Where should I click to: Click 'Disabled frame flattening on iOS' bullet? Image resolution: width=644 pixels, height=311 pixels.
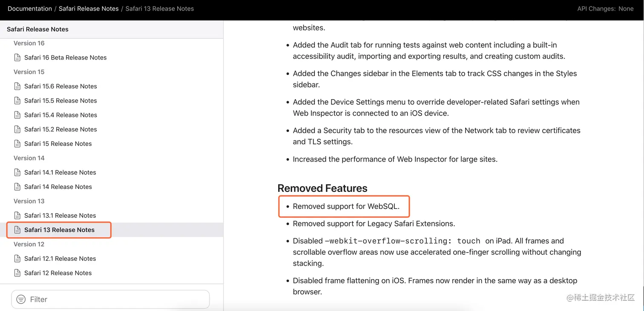[435, 286]
